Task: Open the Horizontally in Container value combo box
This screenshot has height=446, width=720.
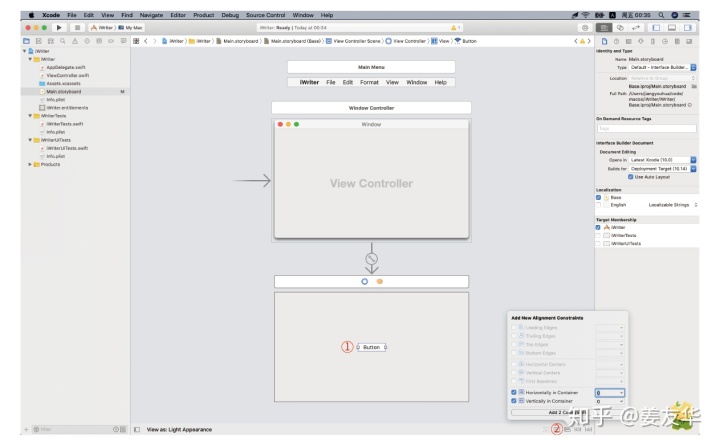Action: pyautogui.click(x=610, y=393)
